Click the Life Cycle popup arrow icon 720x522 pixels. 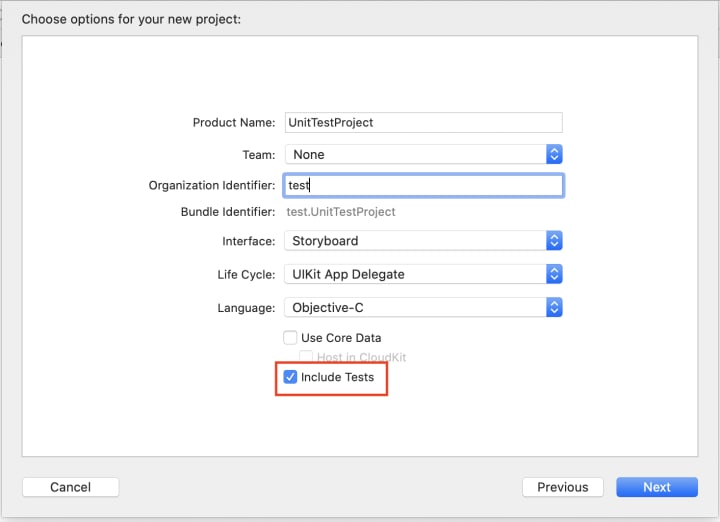(x=554, y=274)
